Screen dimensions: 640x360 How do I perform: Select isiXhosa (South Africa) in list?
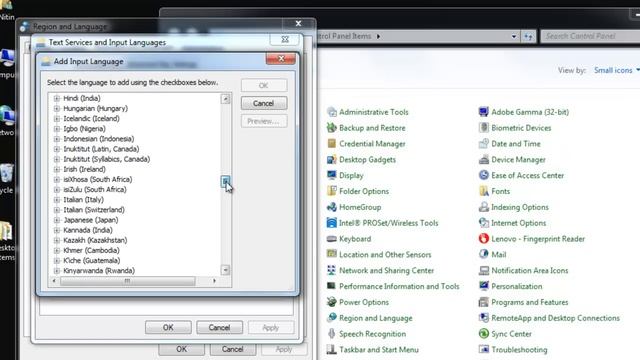pyautogui.click(x=98, y=180)
